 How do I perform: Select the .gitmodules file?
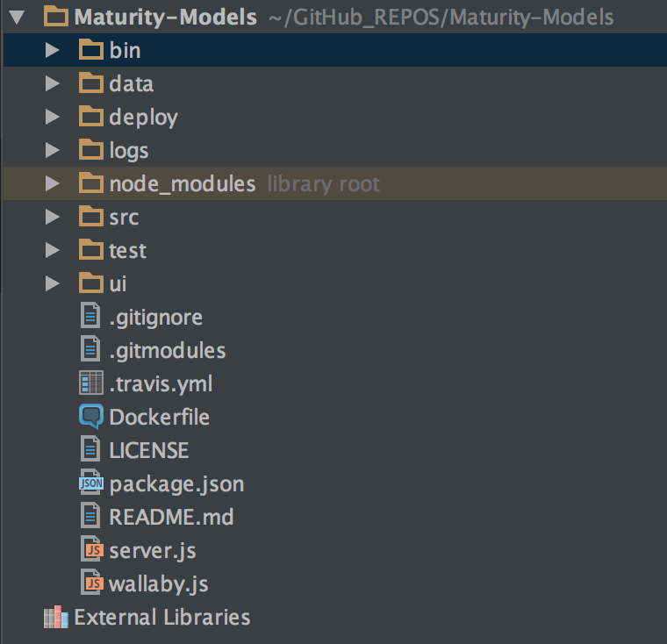click(x=167, y=350)
